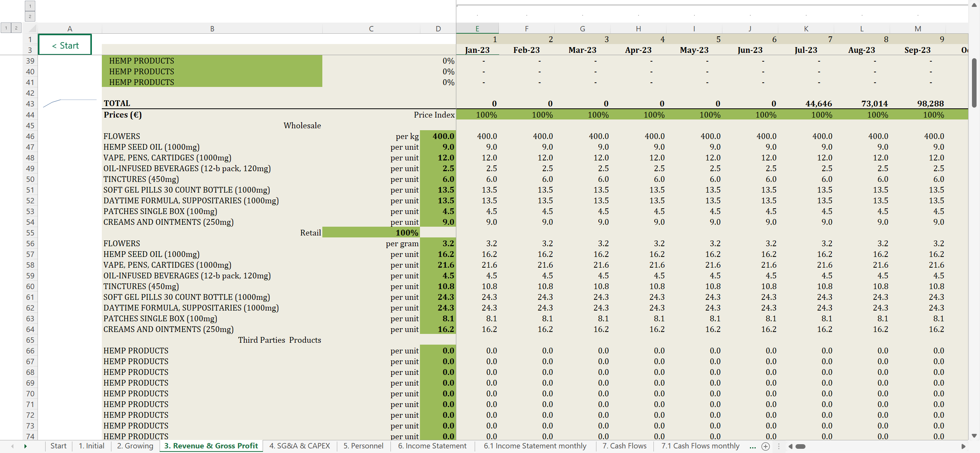Click the select-all corner triangle
This screenshot has width=980, height=453.
click(x=32, y=28)
